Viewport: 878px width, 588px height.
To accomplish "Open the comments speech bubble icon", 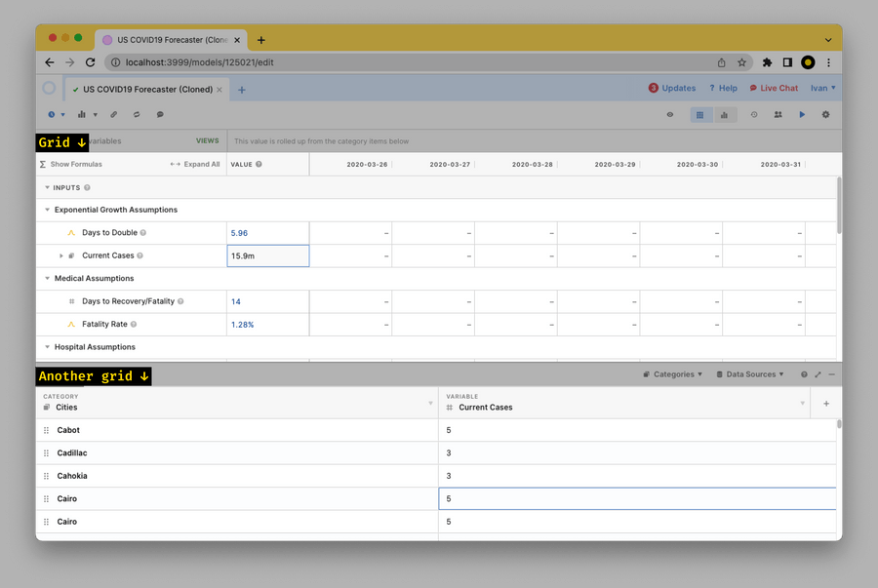I will pyautogui.click(x=160, y=115).
